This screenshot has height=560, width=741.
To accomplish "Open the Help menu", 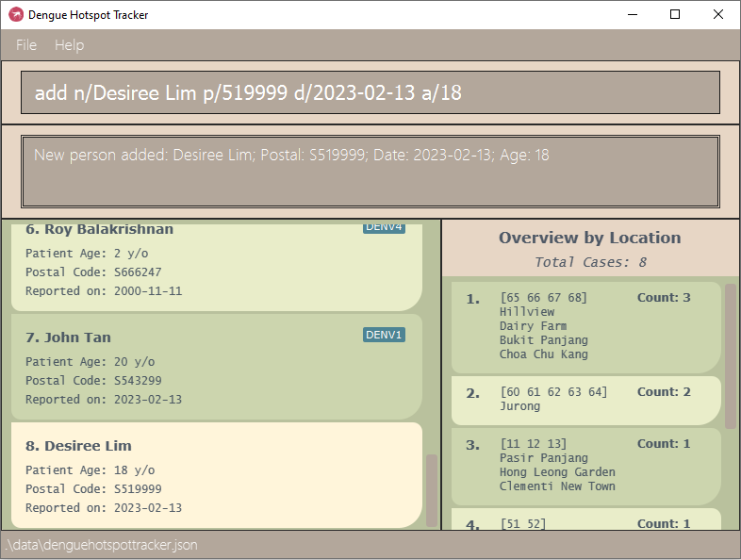I will pos(69,45).
